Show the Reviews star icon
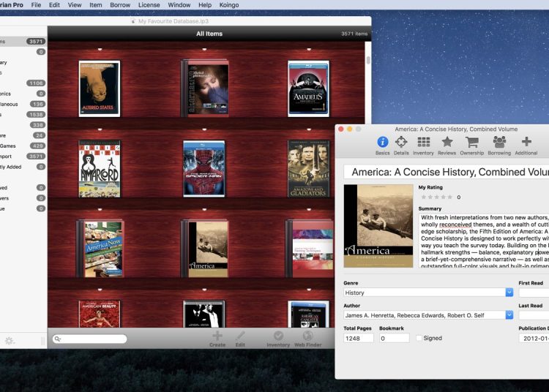This screenshot has height=392, width=549. (447, 143)
